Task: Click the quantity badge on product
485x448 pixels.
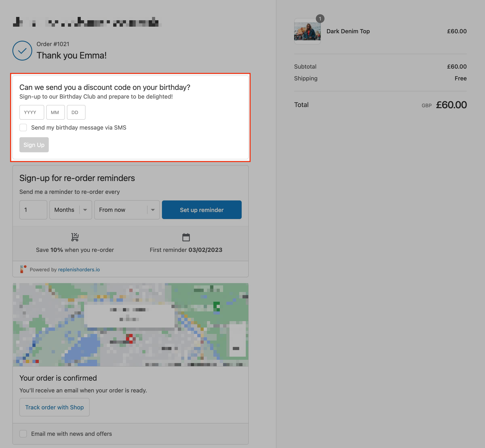Action: [320, 19]
